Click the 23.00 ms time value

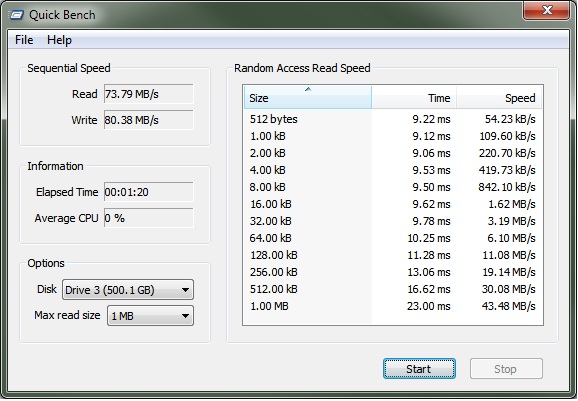(429, 306)
